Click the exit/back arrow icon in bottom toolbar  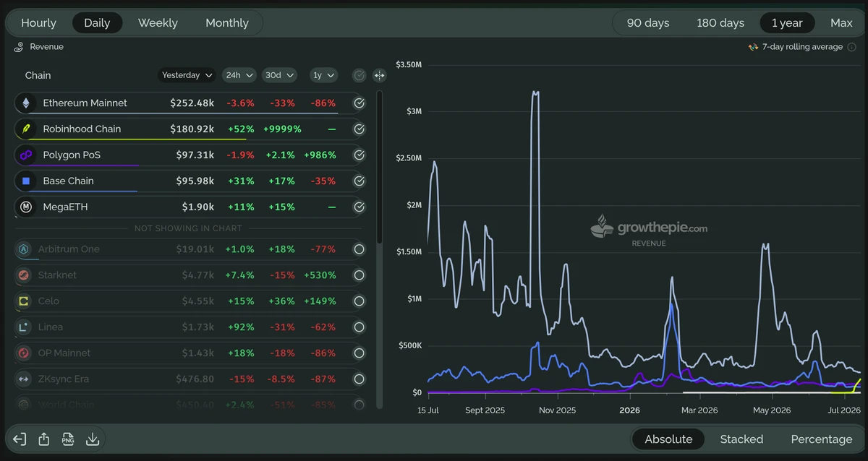tap(20, 439)
